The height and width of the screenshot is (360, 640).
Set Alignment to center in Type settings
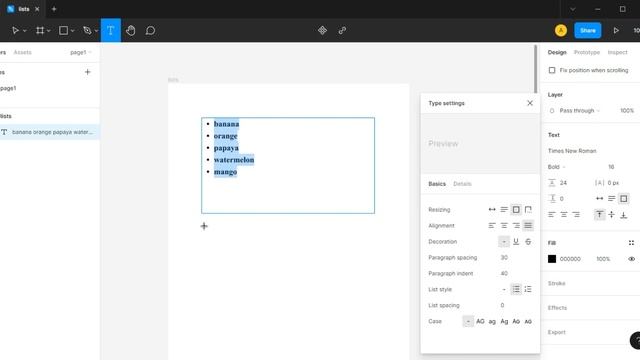pos(504,226)
